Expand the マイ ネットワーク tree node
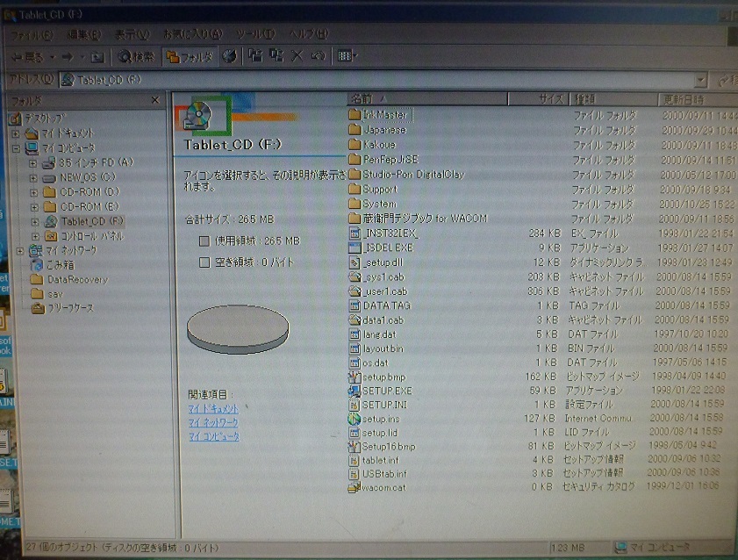 click(x=20, y=251)
